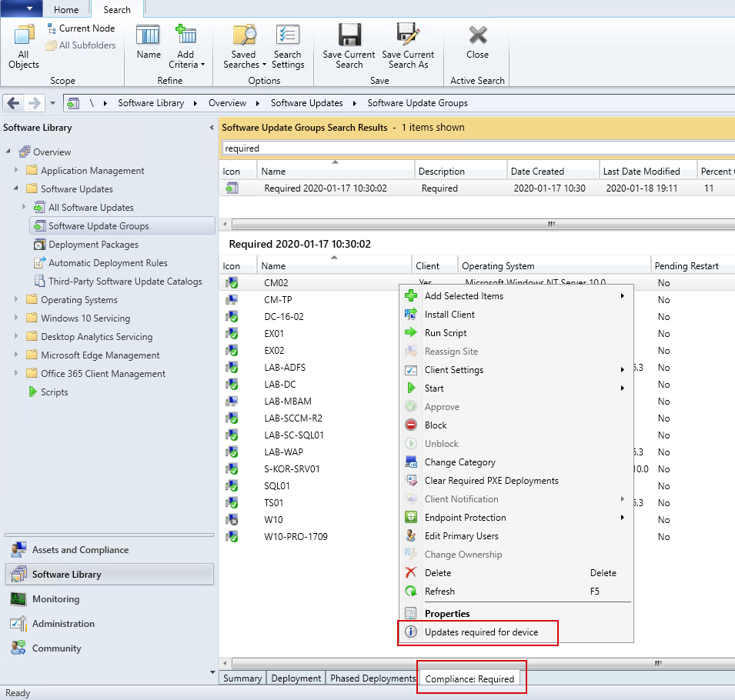Screen dimensions: 735x700
Task: Select Deployment Packages tree item
Action: [x=87, y=244]
